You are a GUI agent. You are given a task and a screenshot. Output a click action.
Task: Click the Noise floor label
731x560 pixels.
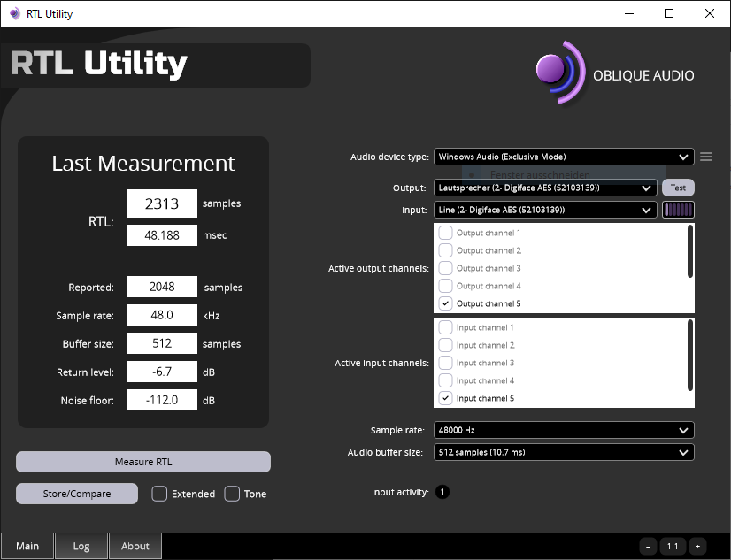(88, 401)
